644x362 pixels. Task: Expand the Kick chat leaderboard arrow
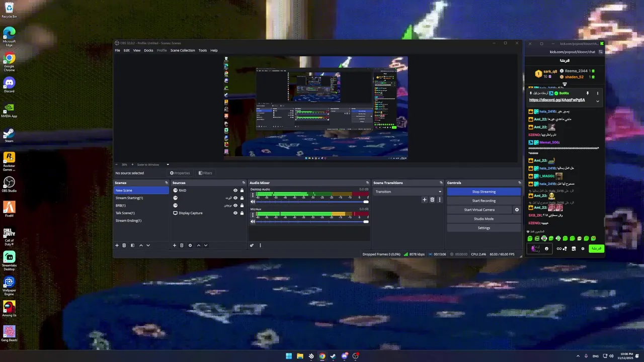[565, 84]
